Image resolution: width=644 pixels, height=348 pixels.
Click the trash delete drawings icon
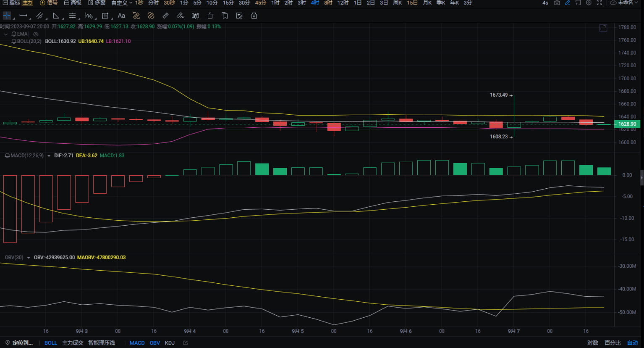[x=254, y=16]
